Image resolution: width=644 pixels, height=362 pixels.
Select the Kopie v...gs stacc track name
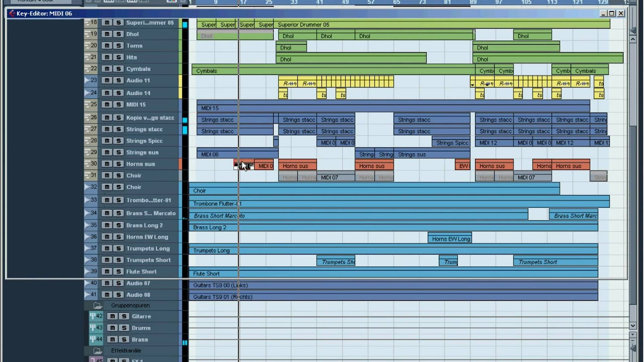pos(150,118)
